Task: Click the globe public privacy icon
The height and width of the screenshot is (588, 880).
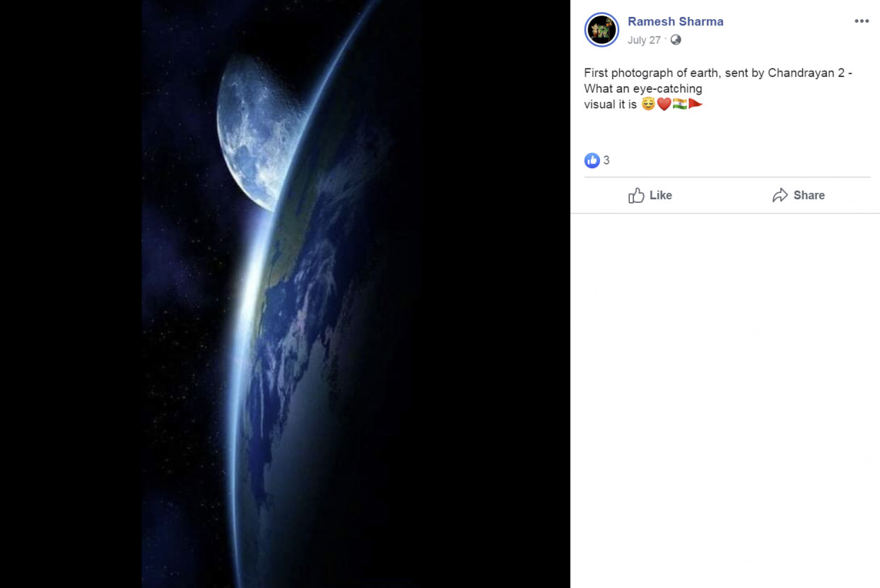Action: 676,40
